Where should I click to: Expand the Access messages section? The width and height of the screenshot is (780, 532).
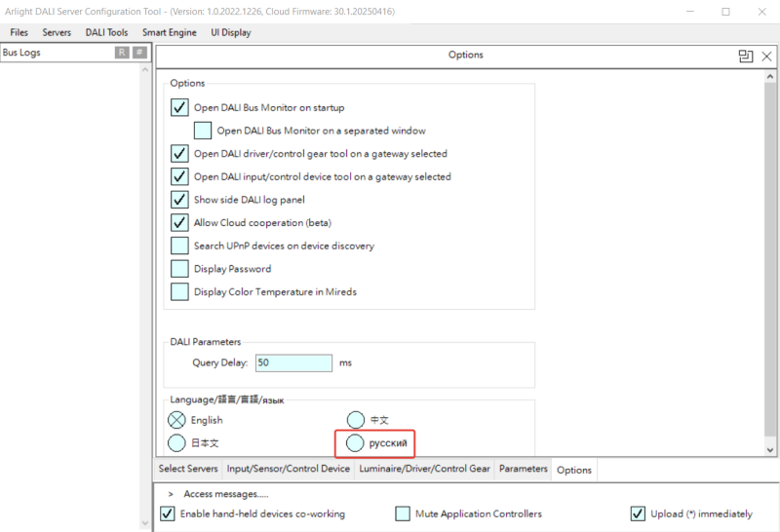[171, 494]
